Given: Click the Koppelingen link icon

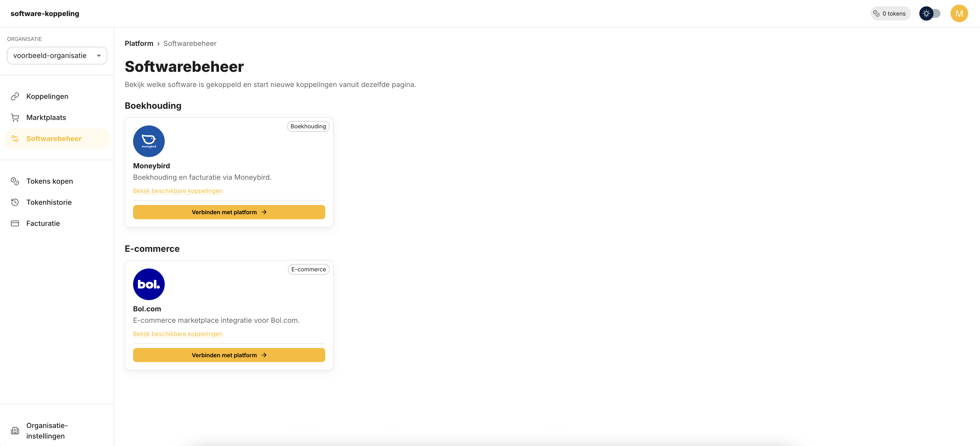Looking at the screenshot, I should (15, 97).
